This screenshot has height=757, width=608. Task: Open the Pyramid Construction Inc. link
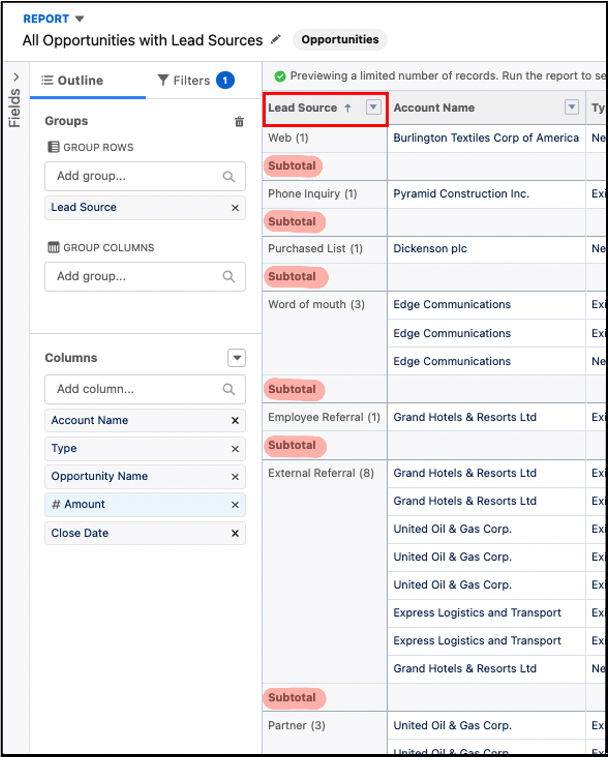point(461,194)
